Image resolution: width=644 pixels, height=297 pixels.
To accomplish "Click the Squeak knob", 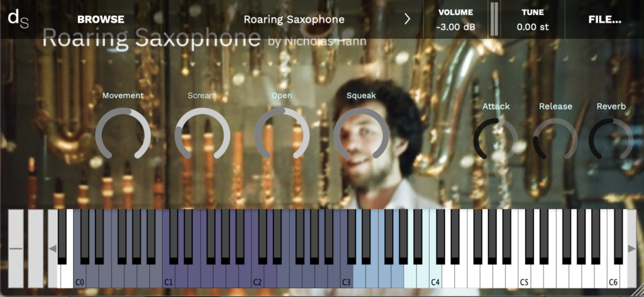I will click(361, 134).
